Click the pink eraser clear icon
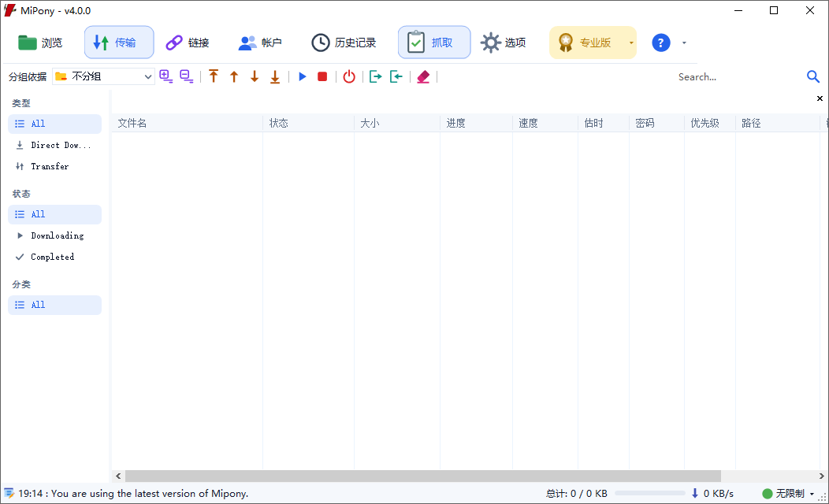Image resolution: width=829 pixels, height=504 pixels. [x=423, y=77]
